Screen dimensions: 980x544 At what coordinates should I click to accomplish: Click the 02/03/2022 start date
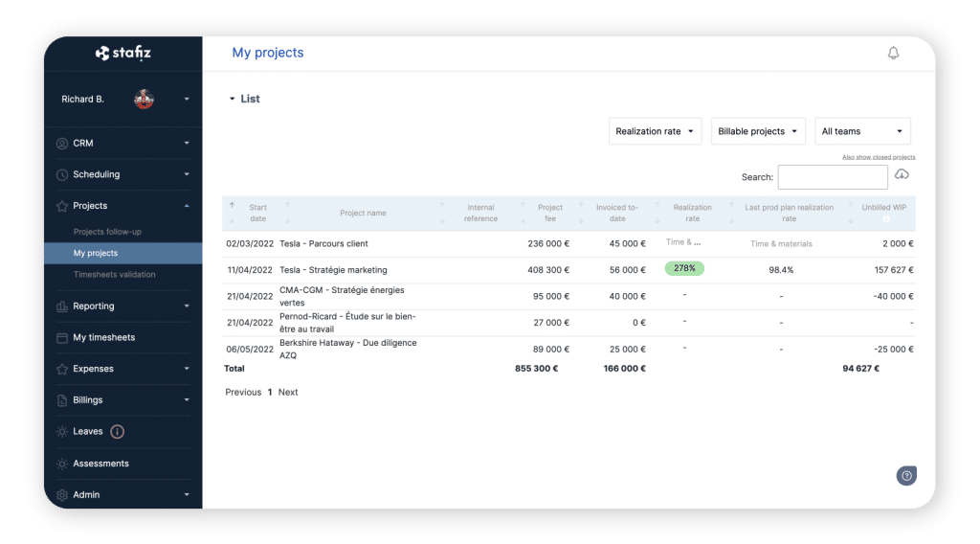(250, 244)
